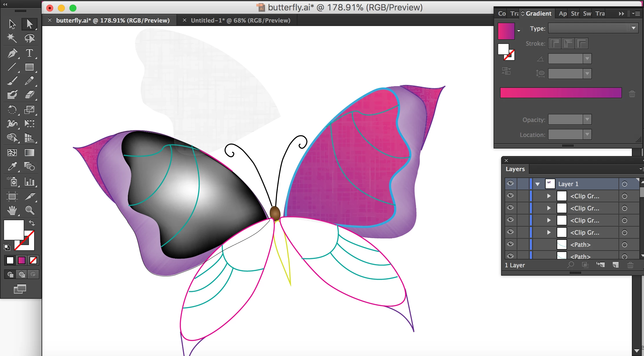This screenshot has width=644, height=356.
Task: Click the Create New Layer button
Action: pos(615,265)
